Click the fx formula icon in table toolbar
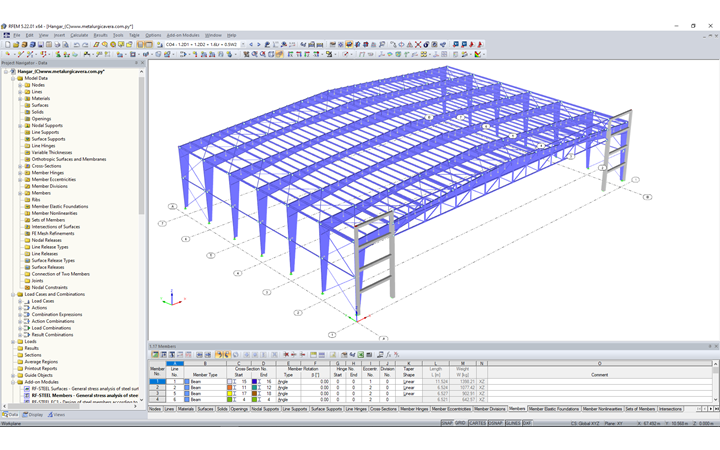The height and width of the screenshot is (450, 720). point(388,354)
